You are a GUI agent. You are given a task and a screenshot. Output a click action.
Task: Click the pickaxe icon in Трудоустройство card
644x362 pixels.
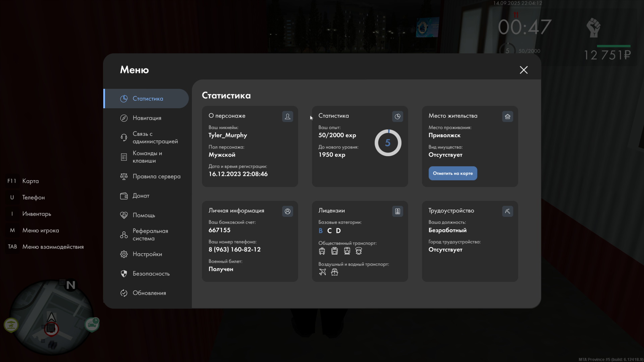point(507,211)
